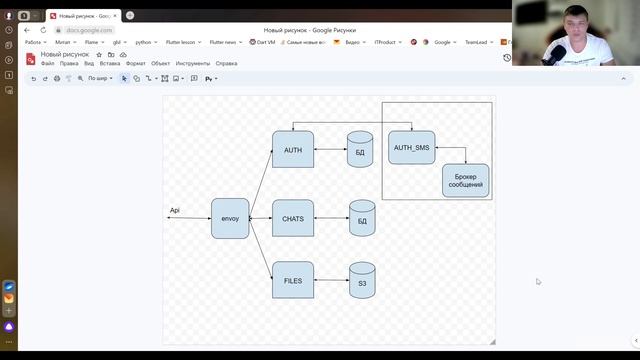This screenshot has width=640, height=360.
Task: Open the TeamLead bookmarks folder
Action: coord(479,42)
